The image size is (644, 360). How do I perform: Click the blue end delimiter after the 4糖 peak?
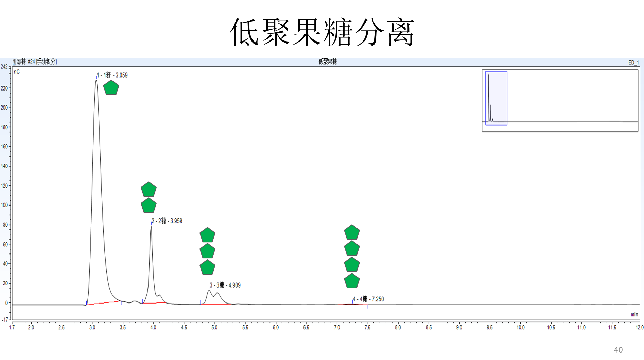(x=368, y=307)
